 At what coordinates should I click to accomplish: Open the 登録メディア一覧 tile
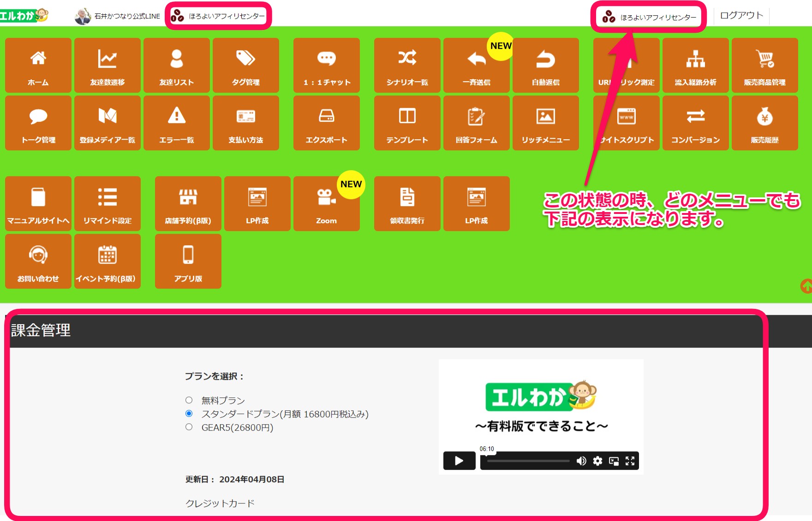[107, 123]
